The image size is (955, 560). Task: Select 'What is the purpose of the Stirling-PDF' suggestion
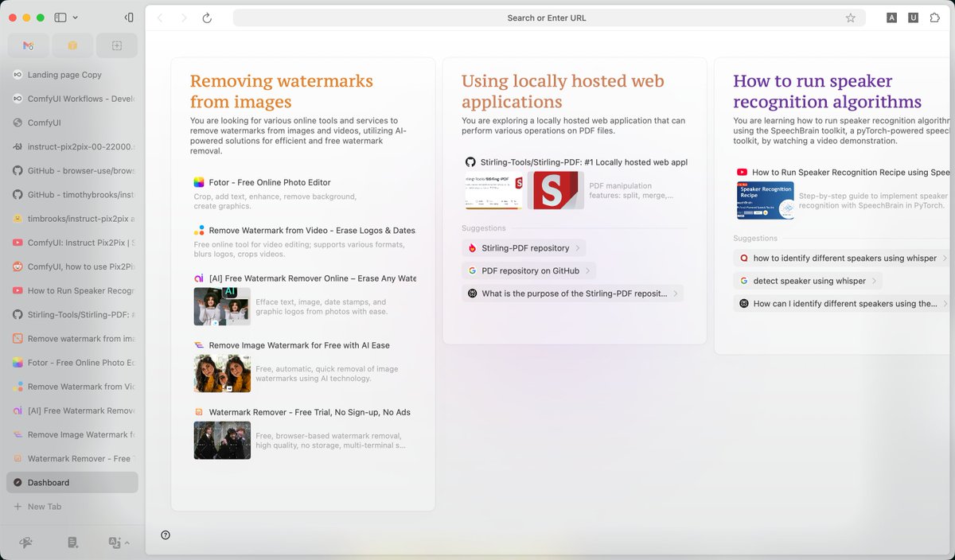pos(572,294)
